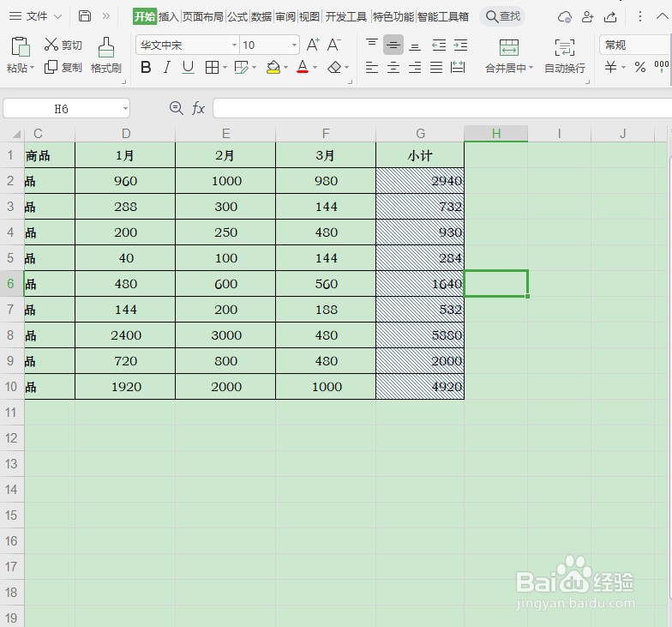This screenshot has height=627, width=672.
Task: Apply the fill color bucket
Action: [x=273, y=67]
